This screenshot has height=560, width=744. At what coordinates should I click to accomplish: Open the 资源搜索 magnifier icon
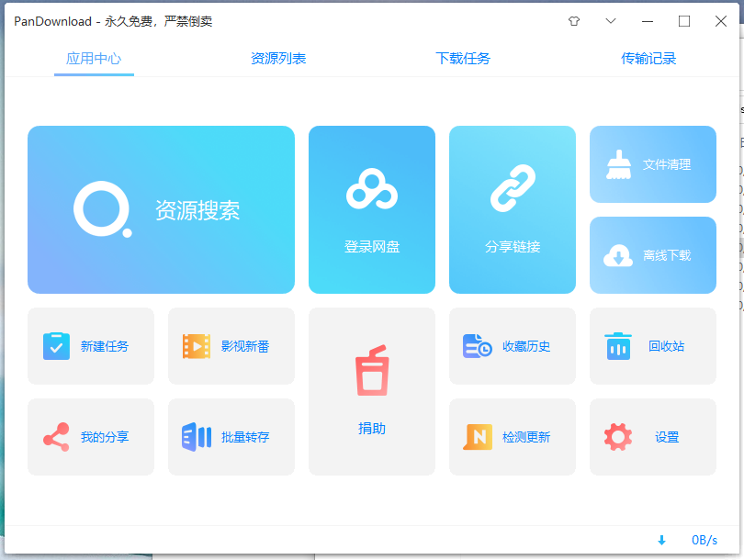[x=103, y=209]
